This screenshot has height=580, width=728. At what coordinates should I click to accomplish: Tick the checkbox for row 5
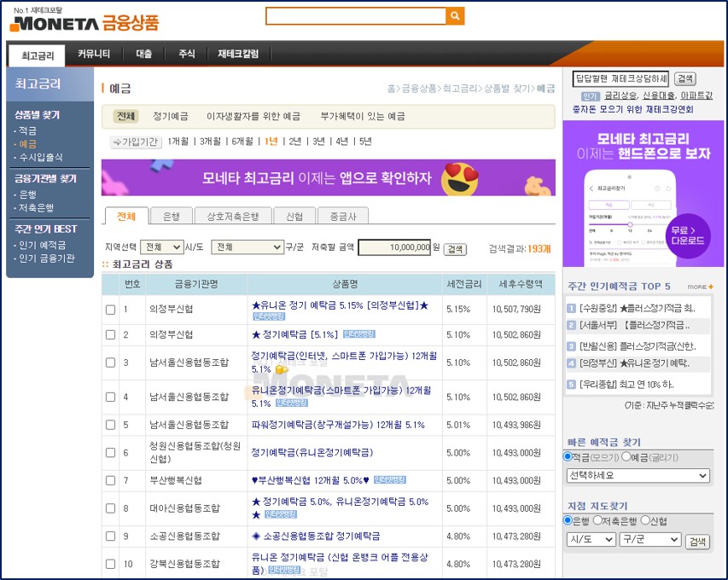(110, 425)
